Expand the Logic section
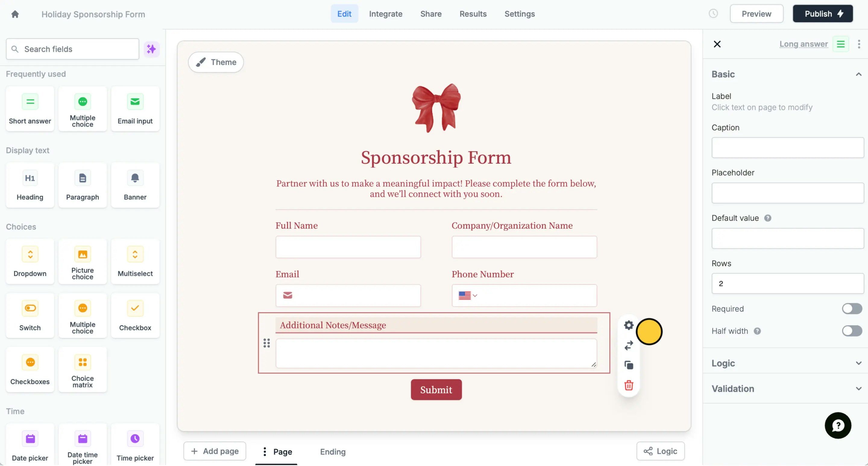The width and height of the screenshot is (868, 466). pyautogui.click(x=786, y=363)
